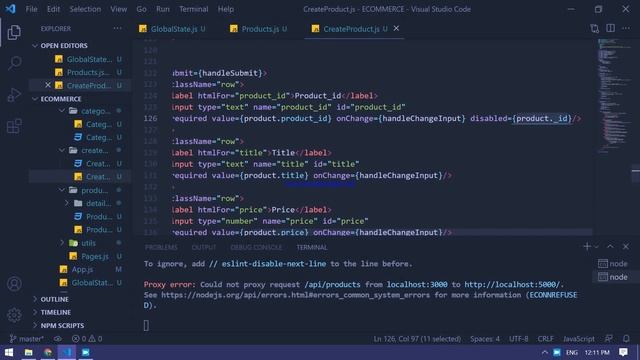This screenshot has width=640, height=360.
Task: Select the second node terminal
Action: click(613, 277)
